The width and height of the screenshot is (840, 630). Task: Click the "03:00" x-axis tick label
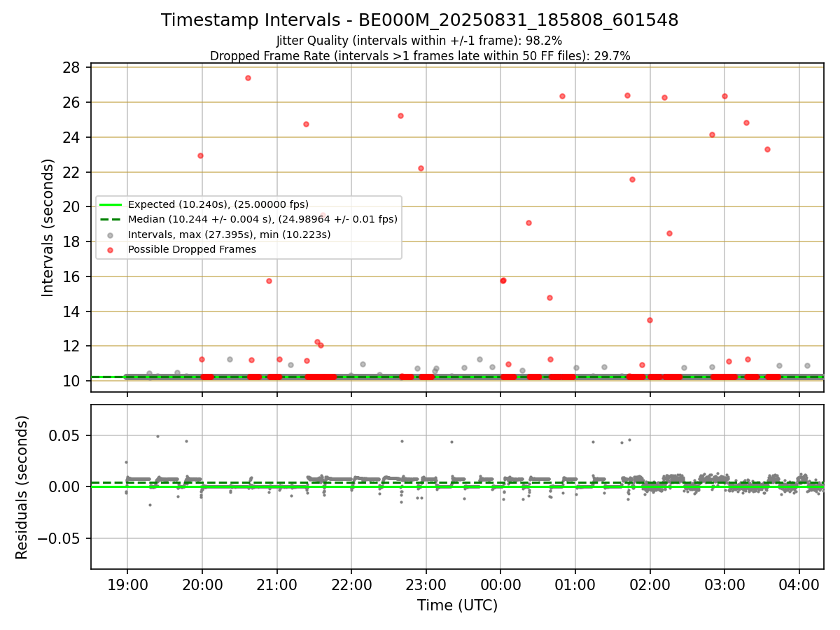(724, 585)
